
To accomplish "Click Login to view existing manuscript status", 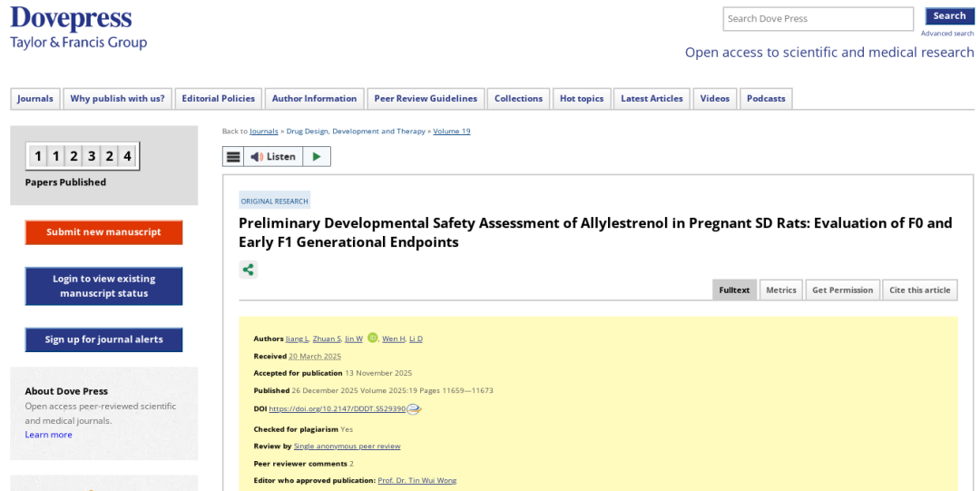I will (103, 286).
